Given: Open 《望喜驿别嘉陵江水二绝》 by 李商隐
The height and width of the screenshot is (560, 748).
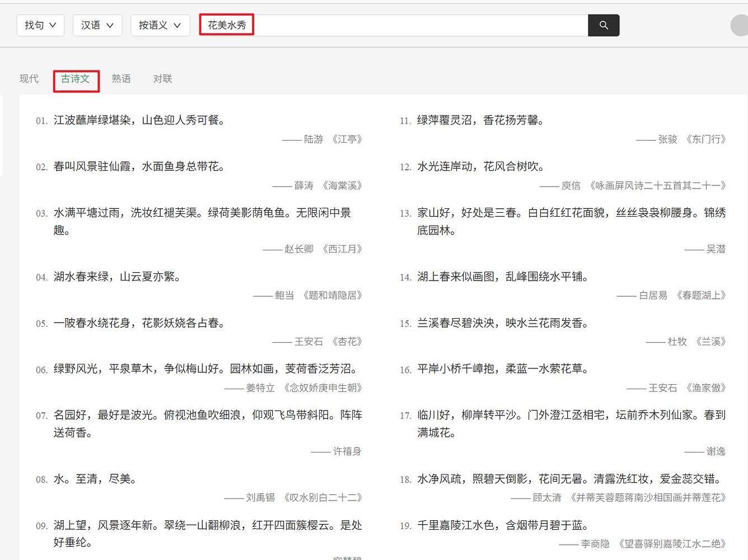Looking at the screenshot, I should point(671,543).
